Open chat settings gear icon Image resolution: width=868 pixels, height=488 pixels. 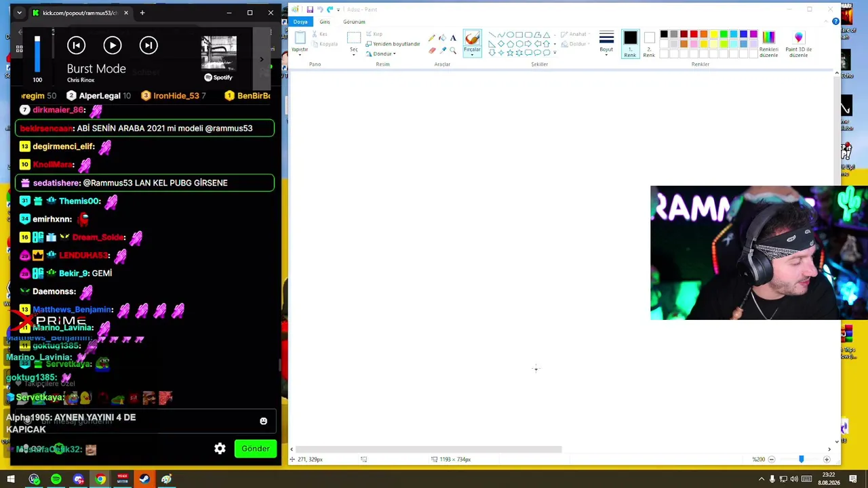point(220,449)
